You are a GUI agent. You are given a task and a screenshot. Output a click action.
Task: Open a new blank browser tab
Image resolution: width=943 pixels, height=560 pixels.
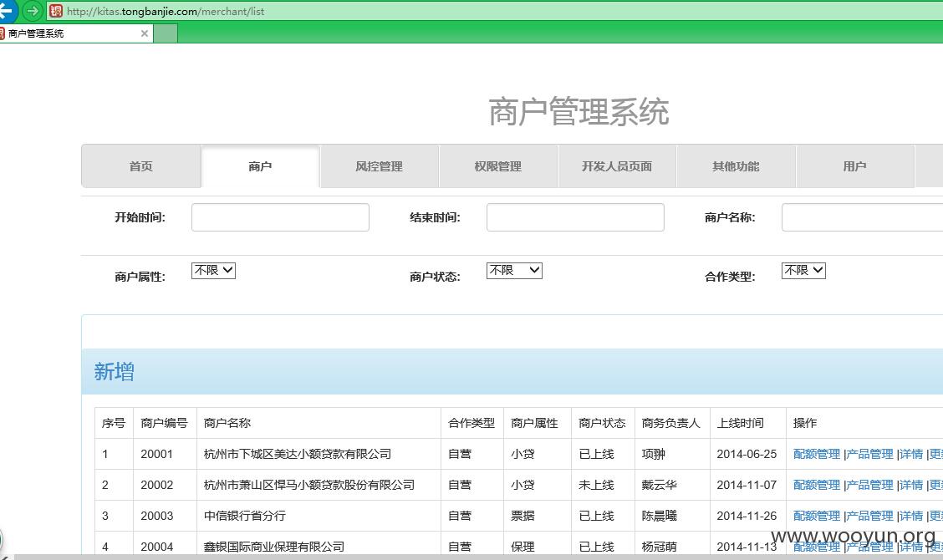coord(166,33)
